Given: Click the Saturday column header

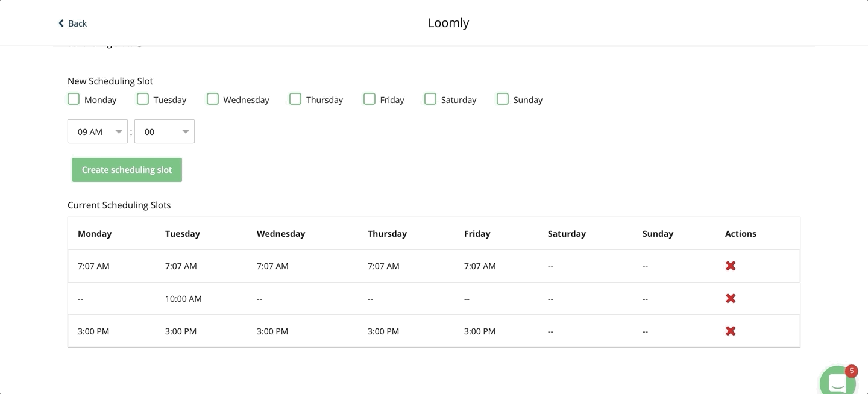Looking at the screenshot, I should 567,233.
